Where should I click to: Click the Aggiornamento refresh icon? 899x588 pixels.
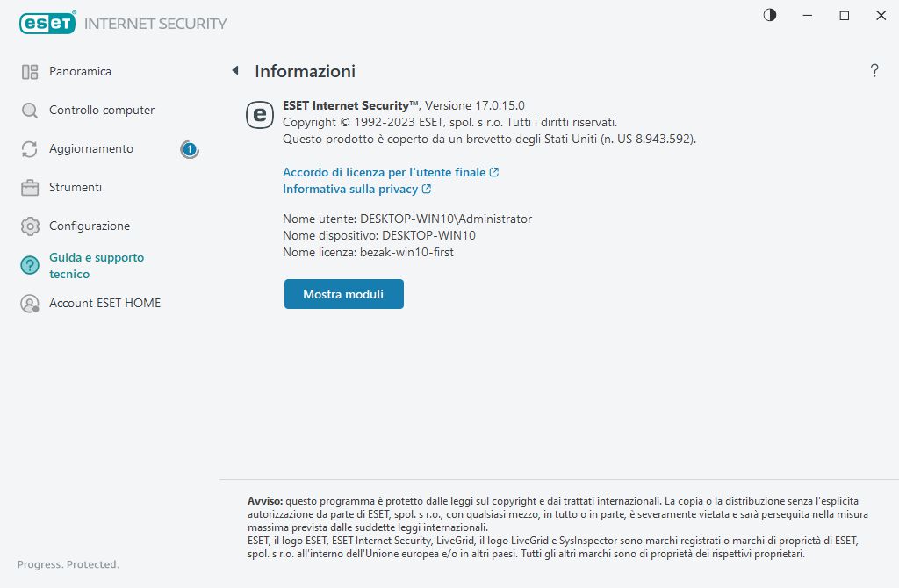click(x=29, y=148)
